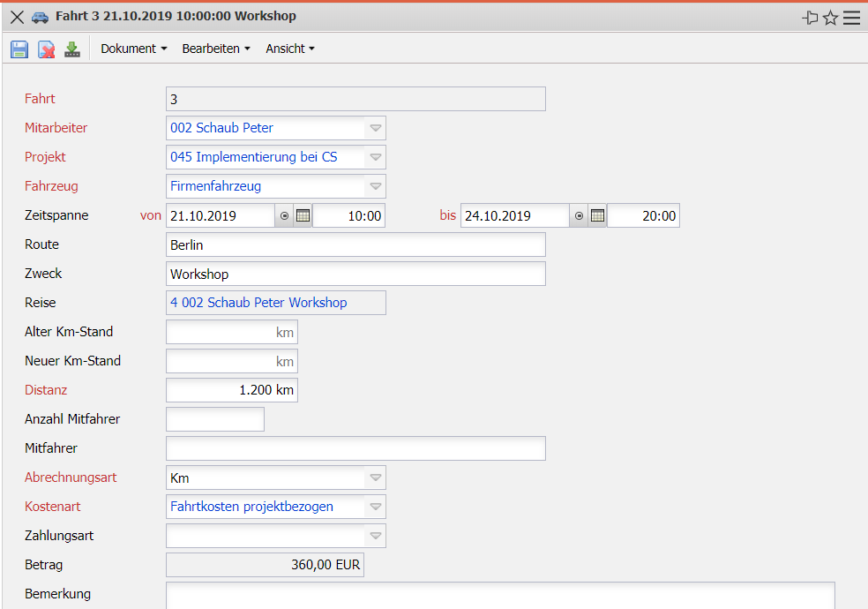The image size is (868, 609).
Task: Open the hamburger menu in the title bar
Action: click(851, 18)
